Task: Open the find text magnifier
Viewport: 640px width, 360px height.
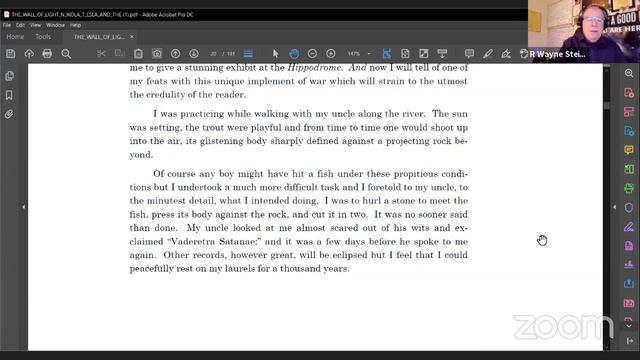Action: coord(66,53)
